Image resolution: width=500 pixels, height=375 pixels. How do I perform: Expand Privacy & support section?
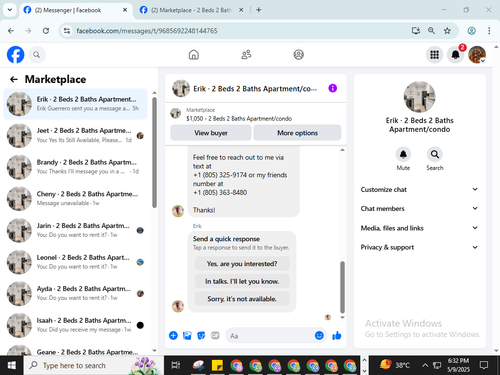pos(419,247)
